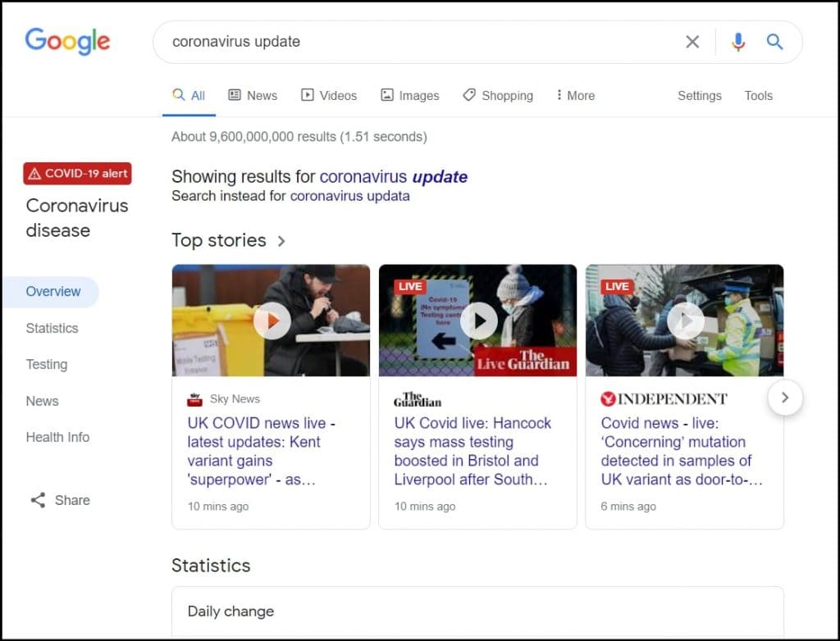
Task: Play the Guardian live story video thumbnail
Action: click(478, 320)
